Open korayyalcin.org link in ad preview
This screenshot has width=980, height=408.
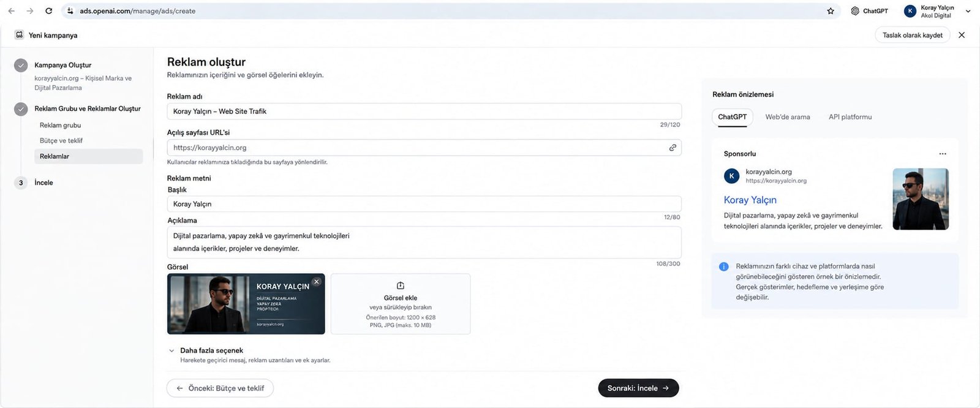click(x=776, y=181)
